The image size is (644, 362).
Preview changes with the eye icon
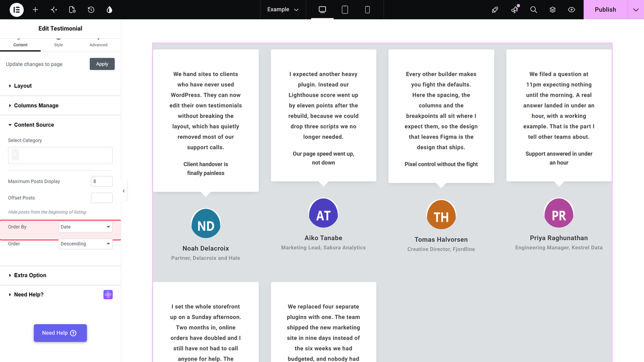point(572,10)
